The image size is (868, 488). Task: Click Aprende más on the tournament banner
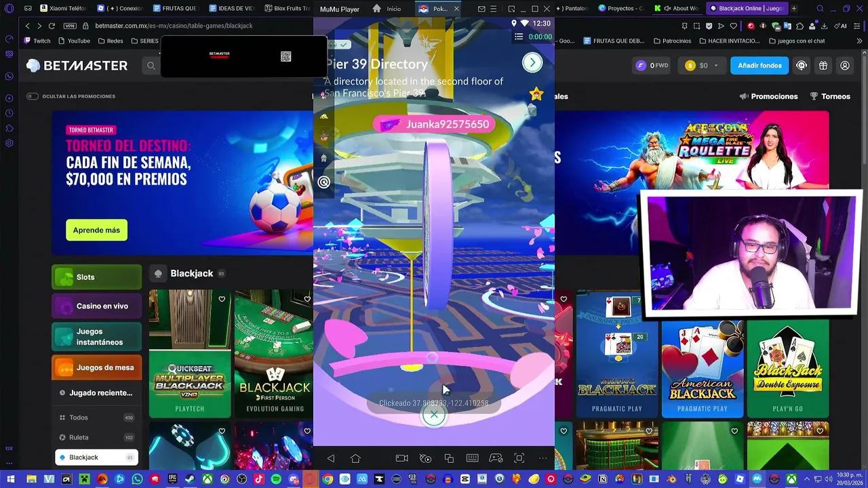pyautogui.click(x=96, y=230)
